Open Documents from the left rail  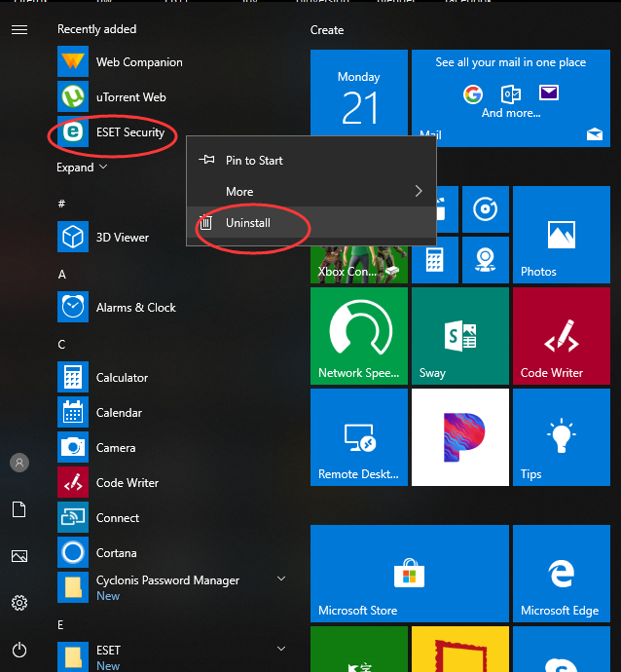[x=19, y=509]
